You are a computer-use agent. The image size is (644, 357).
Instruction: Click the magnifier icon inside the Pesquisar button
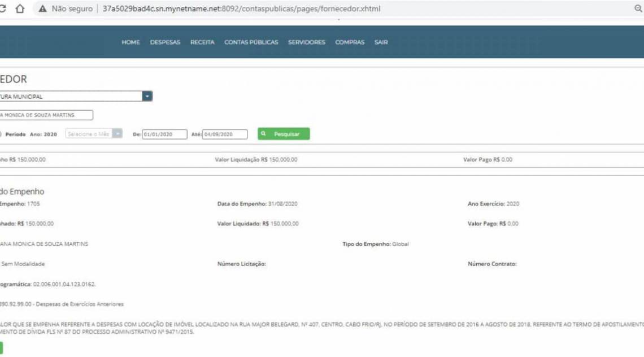click(x=263, y=134)
